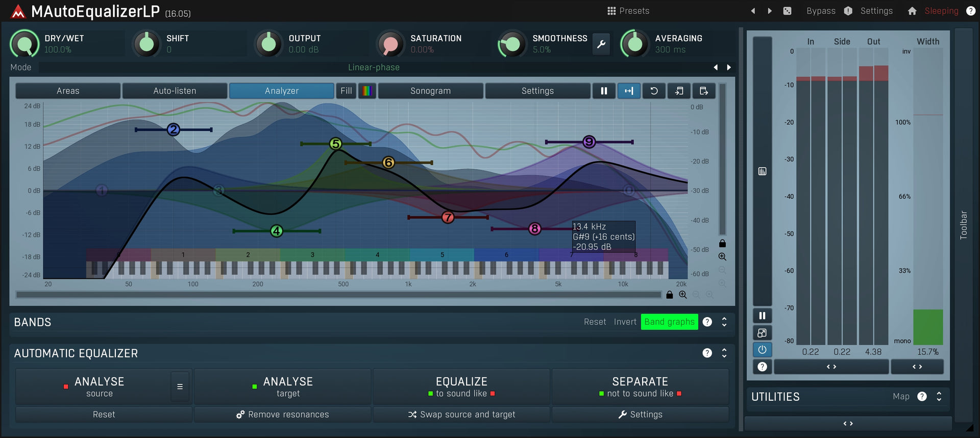Pause the analyzer display
The image size is (980, 438).
pyautogui.click(x=604, y=91)
